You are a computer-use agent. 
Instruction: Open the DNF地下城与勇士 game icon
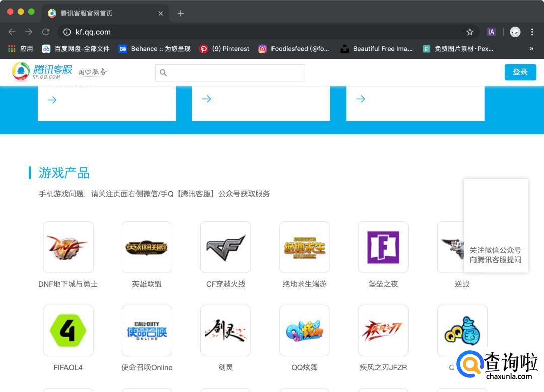pyautogui.click(x=68, y=247)
